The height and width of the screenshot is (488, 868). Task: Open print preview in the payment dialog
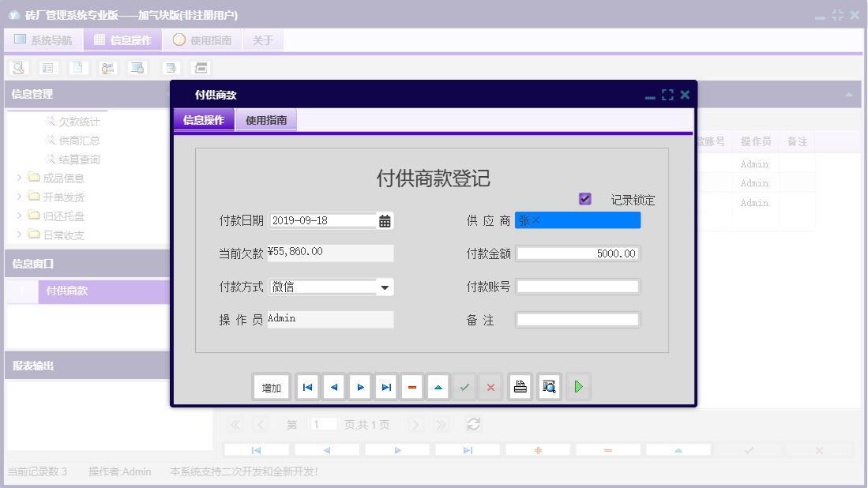pyautogui.click(x=548, y=386)
